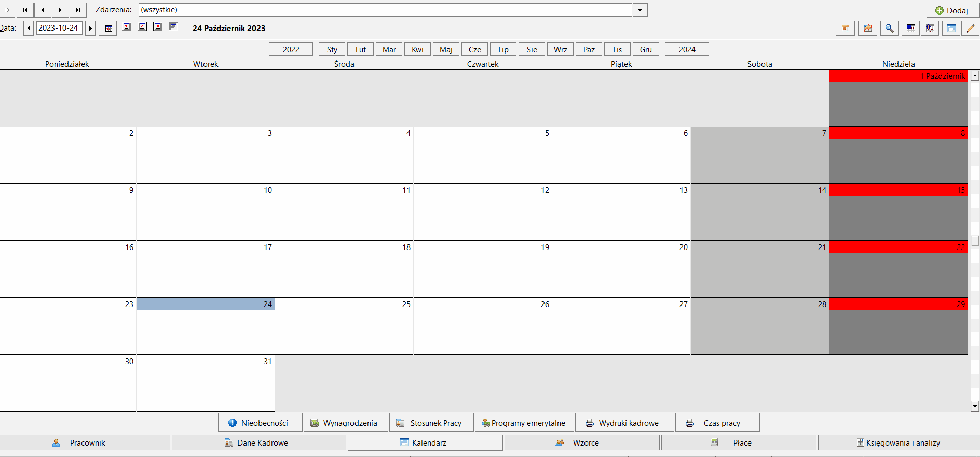Open the Programy emerytalne tab
Screen dimensions: 980x457
(524, 423)
